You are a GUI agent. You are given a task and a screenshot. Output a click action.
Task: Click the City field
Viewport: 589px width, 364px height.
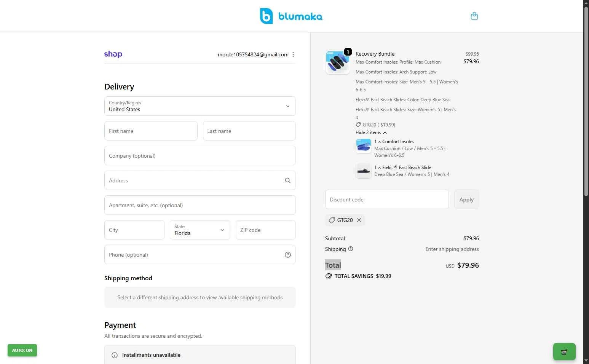point(134,230)
